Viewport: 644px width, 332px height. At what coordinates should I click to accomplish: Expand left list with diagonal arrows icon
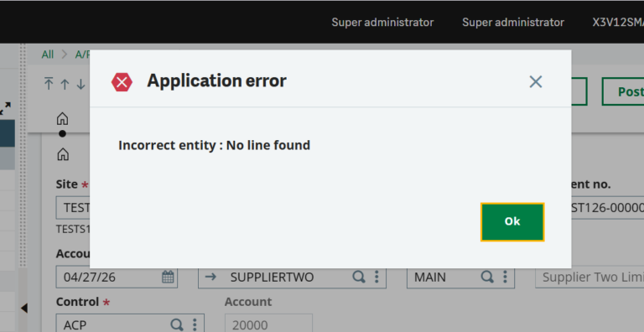pyautogui.click(x=5, y=108)
